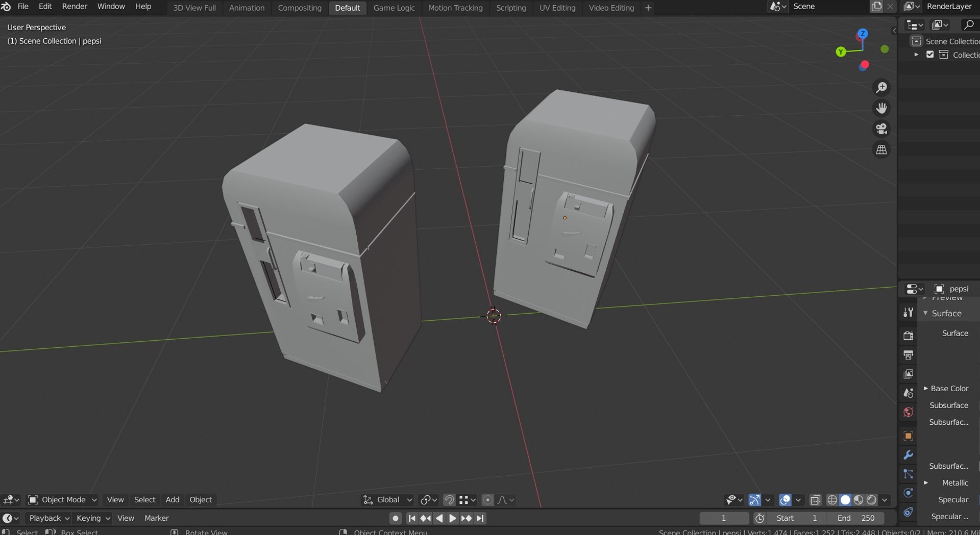The width and height of the screenshot is (980, 535).
Task: Open the Global transform orientation dropdown
Action: (x=387, y=500)
